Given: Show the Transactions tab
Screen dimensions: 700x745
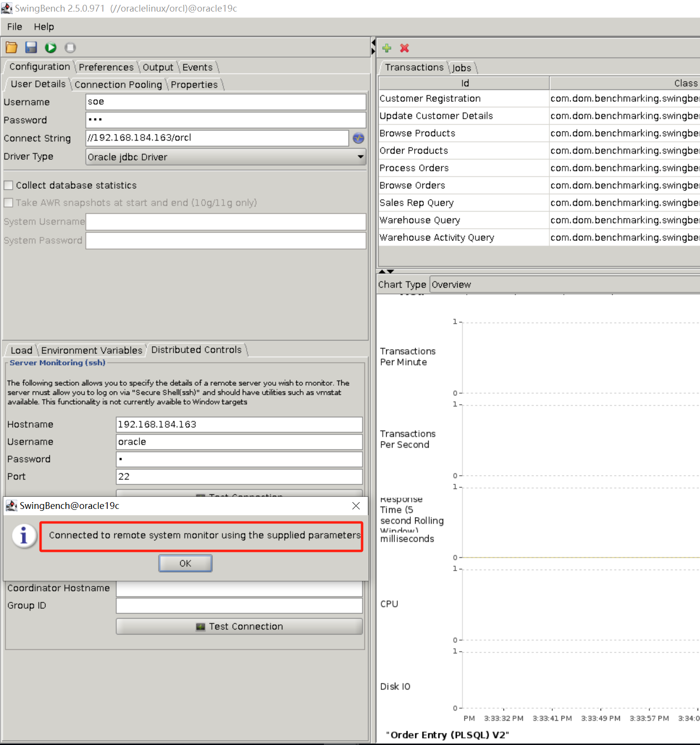Looking at the screenshot, I should 414,67.
